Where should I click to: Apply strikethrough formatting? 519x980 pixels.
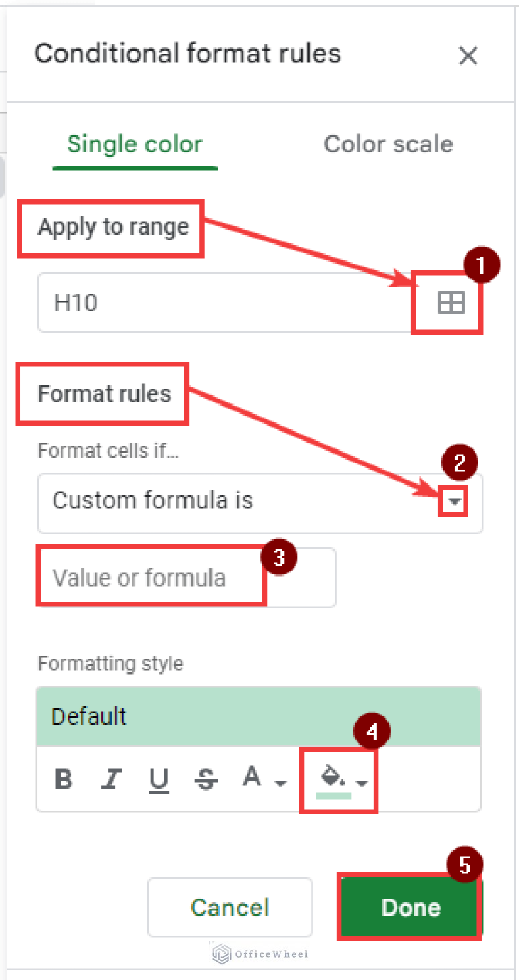205,779
